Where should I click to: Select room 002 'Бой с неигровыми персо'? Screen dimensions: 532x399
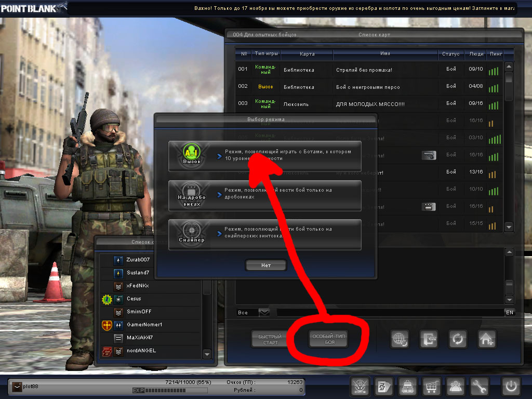pos(369,87)
